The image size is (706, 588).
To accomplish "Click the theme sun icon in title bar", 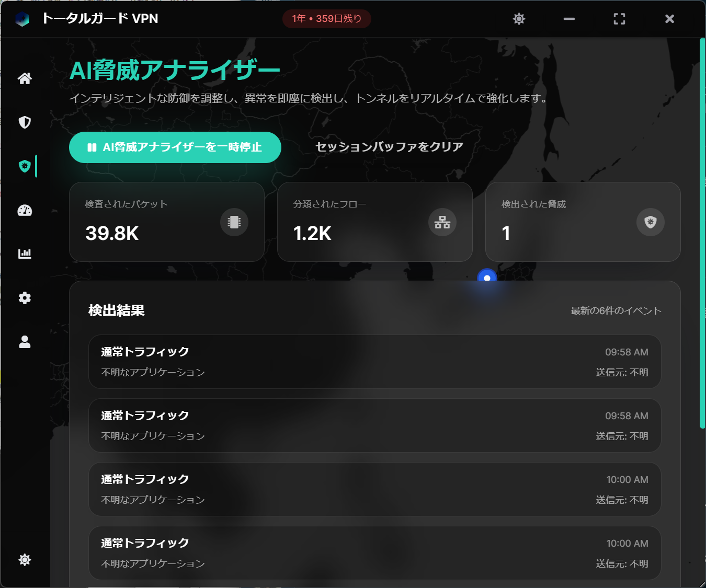I will [x=518, y=18].
